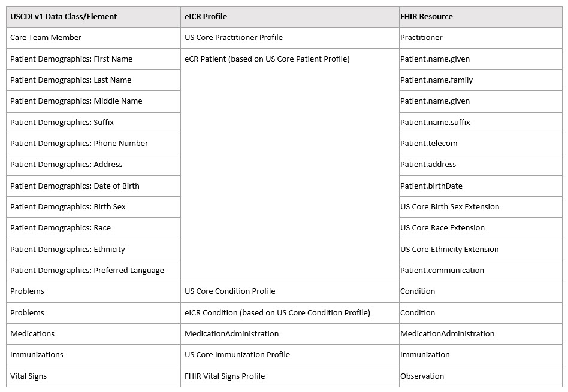Select the "Patient.communication" cell
The width and height of the screenshot is (568, 392).
click(442, 271)
